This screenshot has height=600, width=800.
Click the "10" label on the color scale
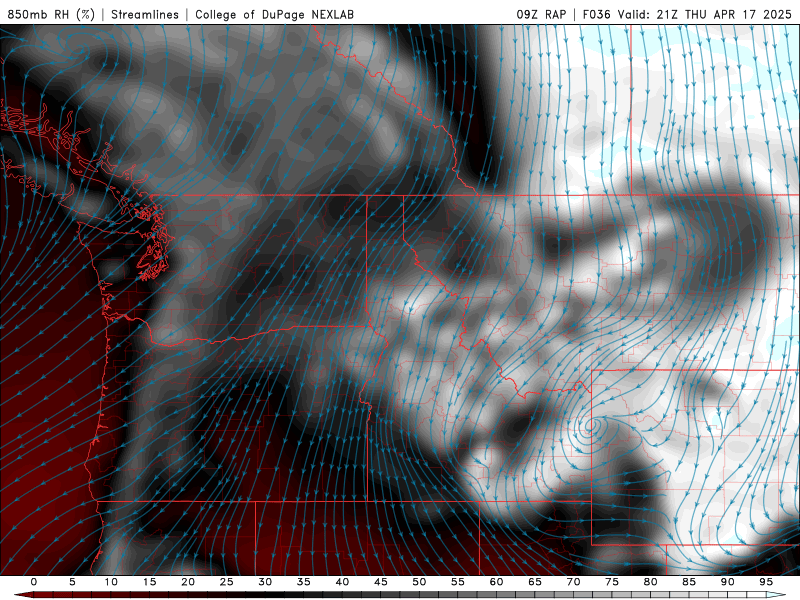pos(111,582)
